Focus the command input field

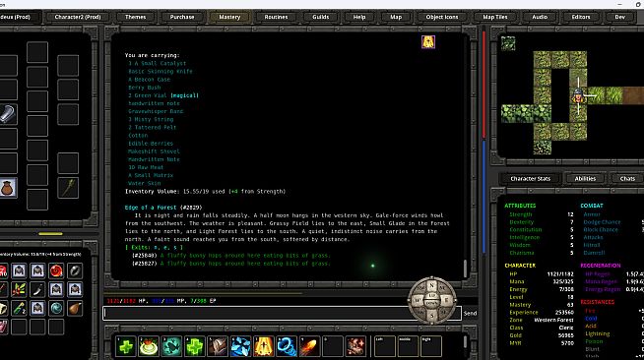282,313
